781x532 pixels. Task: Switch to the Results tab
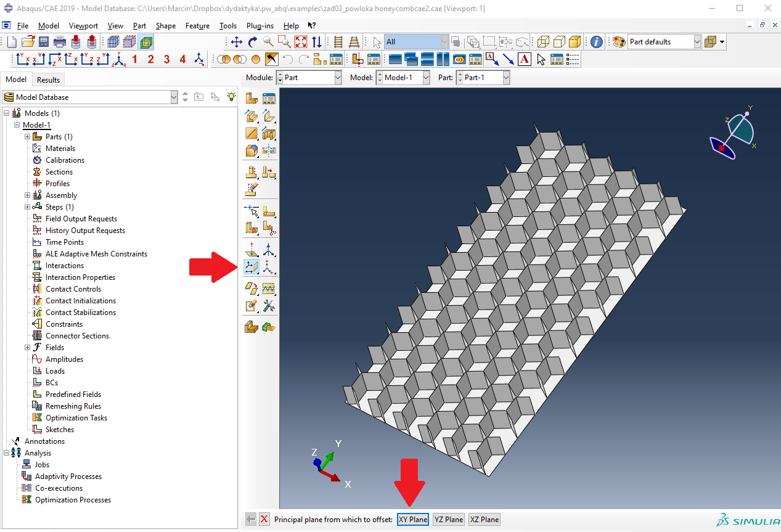[48, 80]
